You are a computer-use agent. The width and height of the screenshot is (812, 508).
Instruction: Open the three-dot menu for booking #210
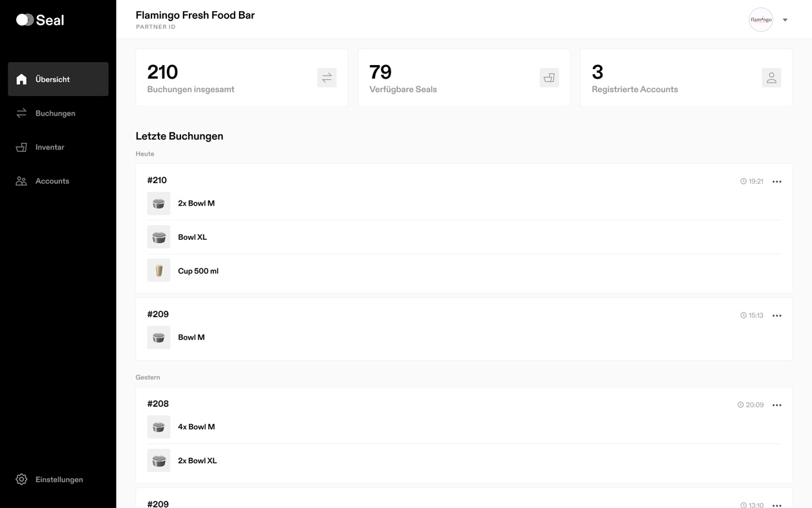click(777, 182)
